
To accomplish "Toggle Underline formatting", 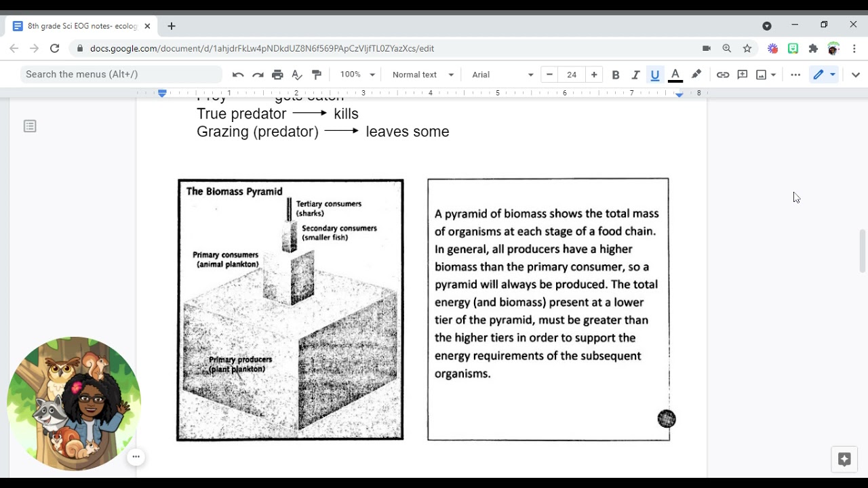I will point(655,75).
